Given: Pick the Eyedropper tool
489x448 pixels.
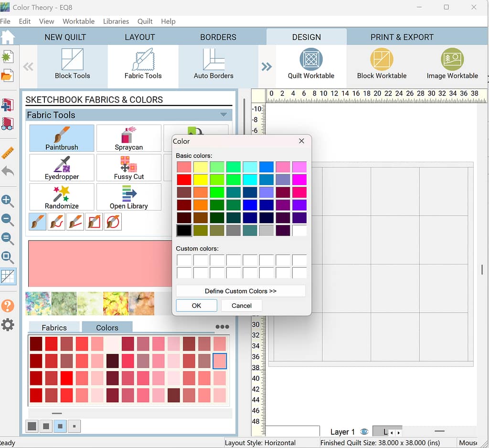Looking at the screenshot, I should pyautogui.click(x=62, y=167).
